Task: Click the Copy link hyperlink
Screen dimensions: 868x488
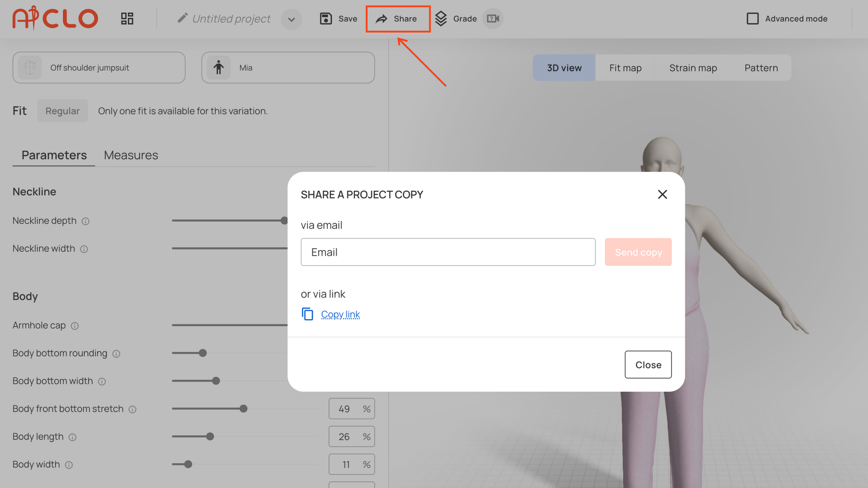Action: 340,314
